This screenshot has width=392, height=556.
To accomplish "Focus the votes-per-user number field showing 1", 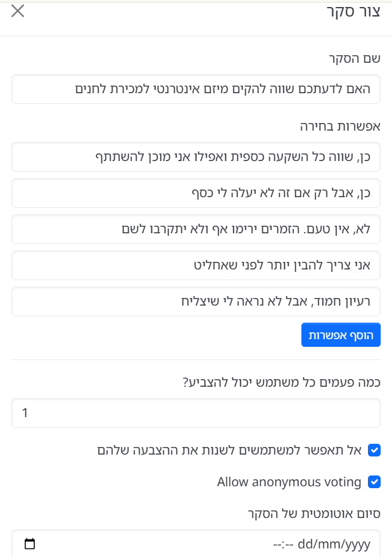I will coord(196,413).
